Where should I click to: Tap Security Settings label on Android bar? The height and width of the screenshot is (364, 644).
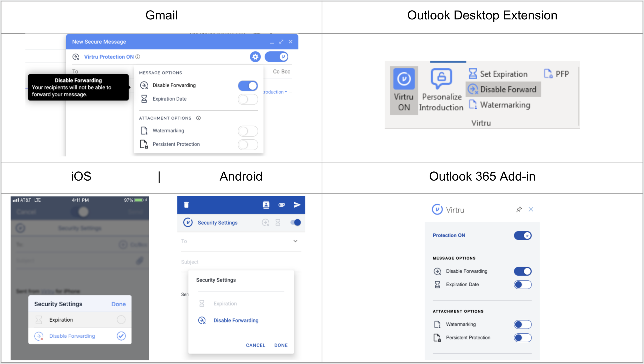pos(218,223)
